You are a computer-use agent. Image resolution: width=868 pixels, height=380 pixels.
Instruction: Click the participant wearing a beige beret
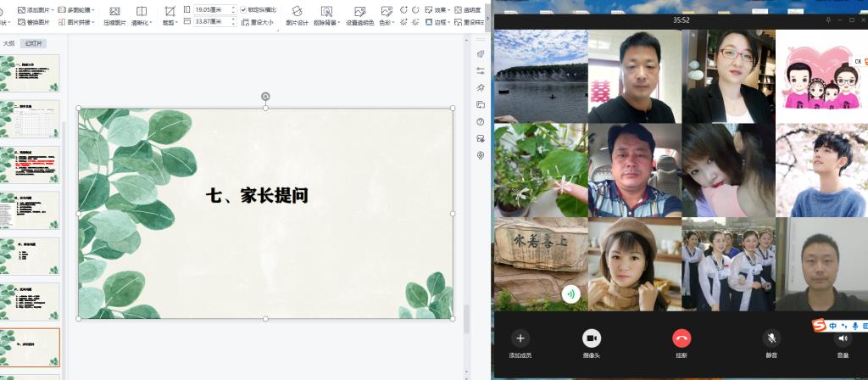(634, 265)
